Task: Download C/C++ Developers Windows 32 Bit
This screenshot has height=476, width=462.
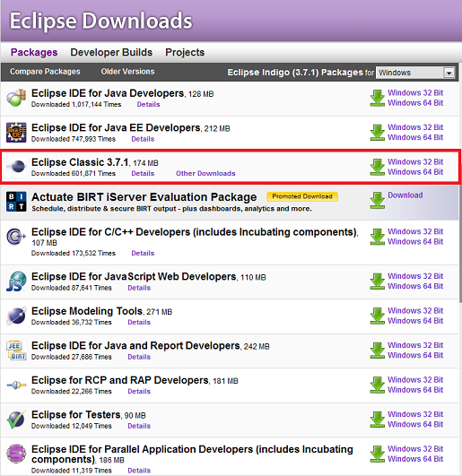Action: tap(415, 231)
